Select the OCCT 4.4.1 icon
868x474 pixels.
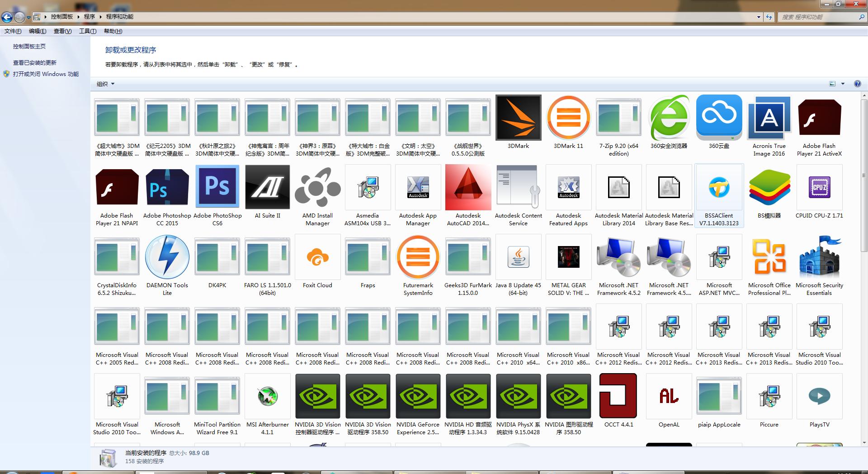pos(618,396)
